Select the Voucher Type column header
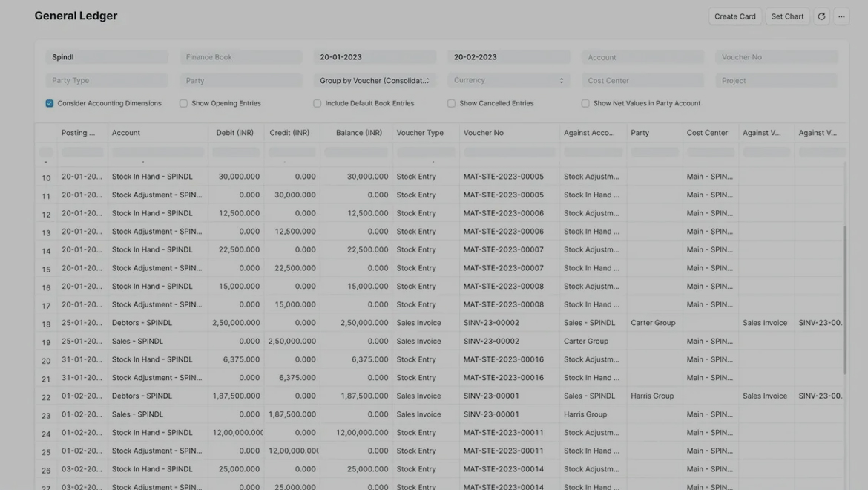868x490 pixels. [x=420, y=133]
